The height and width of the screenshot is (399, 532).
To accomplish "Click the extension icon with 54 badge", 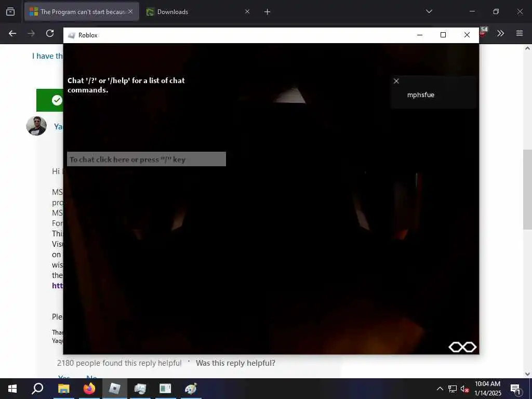I will 483,33.
